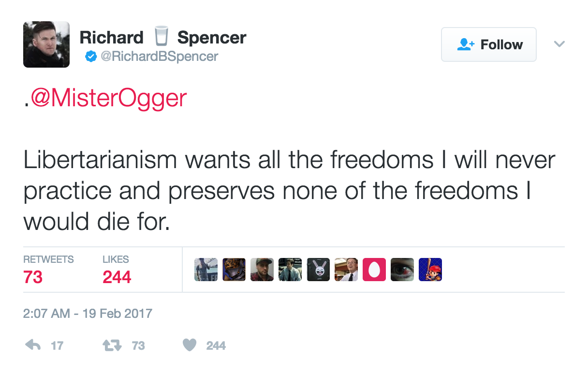
Task: Click the first liker avatar thumbnail
Action: click(206, 270)
